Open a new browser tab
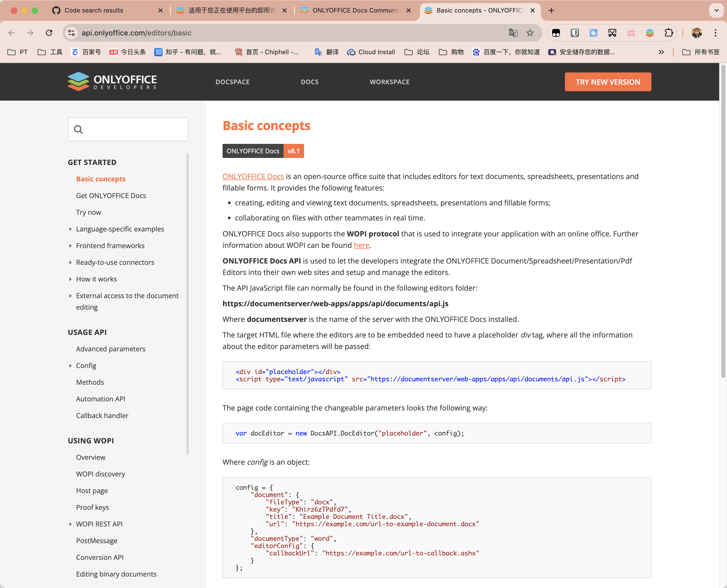This screenshot has width=727, height=588. (551, 10)
